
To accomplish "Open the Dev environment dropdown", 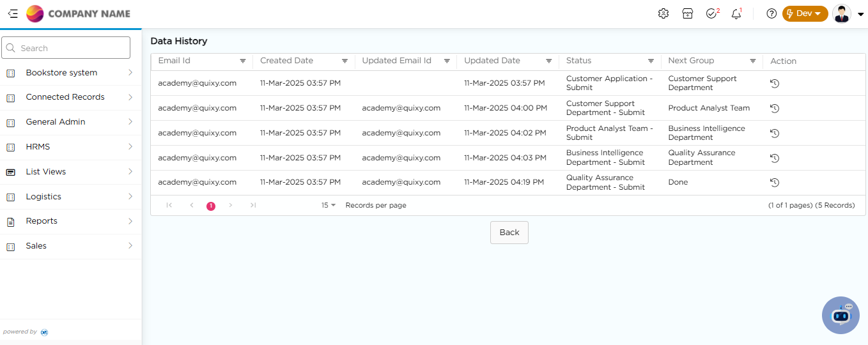I will click(x=805, y=13).
